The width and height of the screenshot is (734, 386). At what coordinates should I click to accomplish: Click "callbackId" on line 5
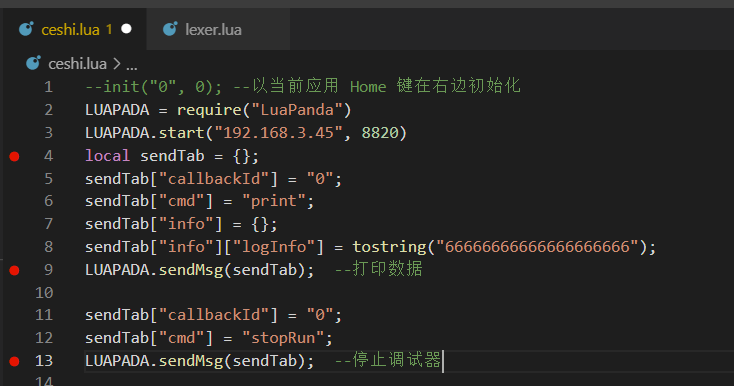tap(214, 179)
